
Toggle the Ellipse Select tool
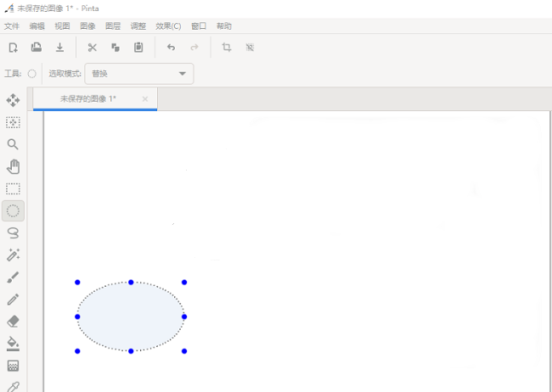pyautogui.click(x=13, y=210)
